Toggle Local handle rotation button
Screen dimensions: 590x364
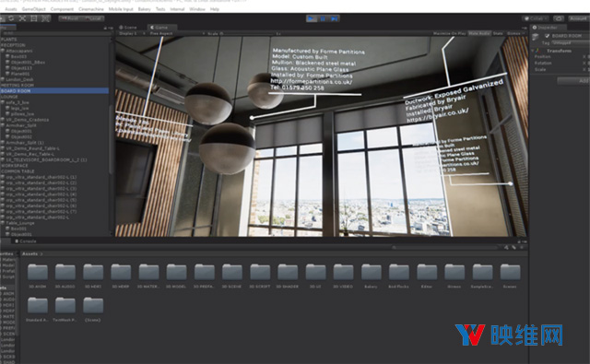pos(93,18)
